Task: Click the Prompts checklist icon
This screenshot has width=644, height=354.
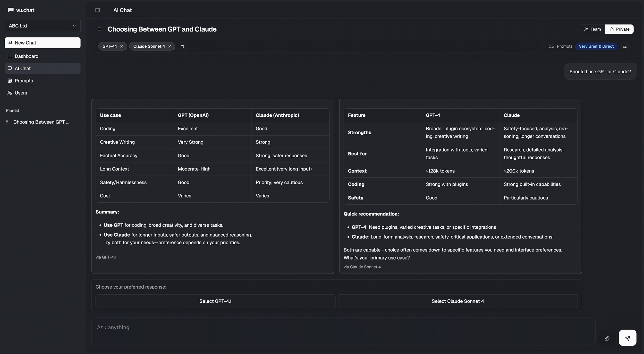Action: pos(552,46)
